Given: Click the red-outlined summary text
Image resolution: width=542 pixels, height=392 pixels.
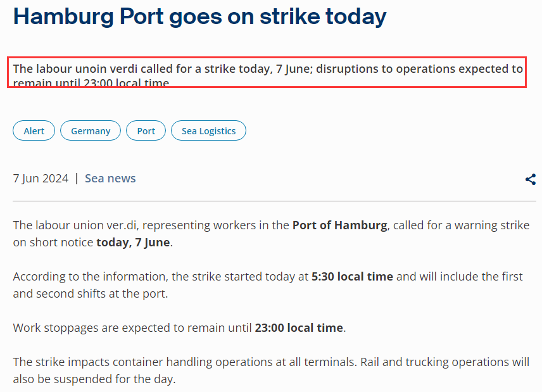Looking at the screenshot, I should (267, 75).
